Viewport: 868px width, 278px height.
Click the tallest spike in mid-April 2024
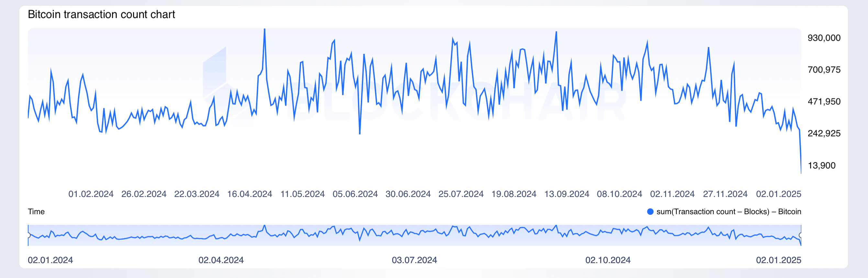264,30
